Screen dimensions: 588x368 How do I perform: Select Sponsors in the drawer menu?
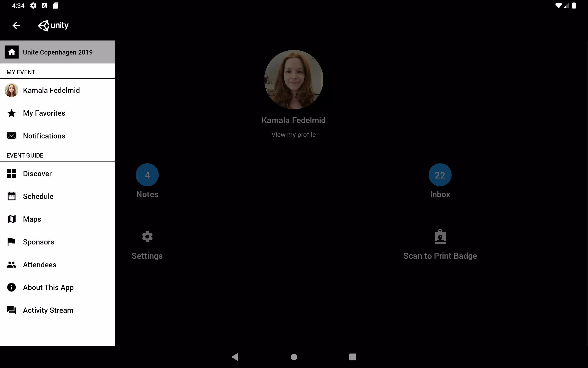(x=57, y=242)
